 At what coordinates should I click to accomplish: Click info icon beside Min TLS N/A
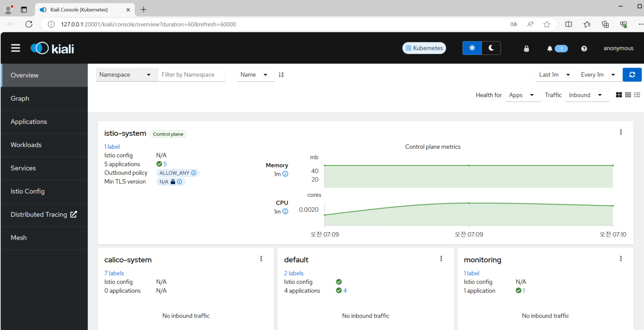(180, 182)
